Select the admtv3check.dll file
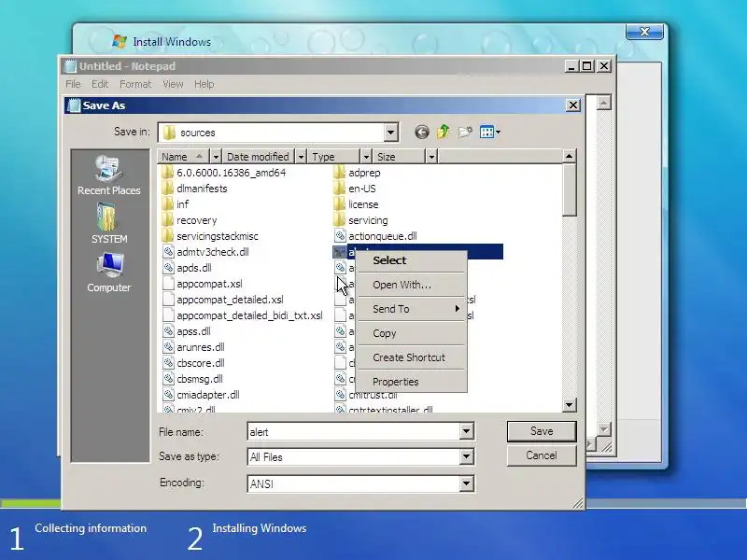 (205, 252)
